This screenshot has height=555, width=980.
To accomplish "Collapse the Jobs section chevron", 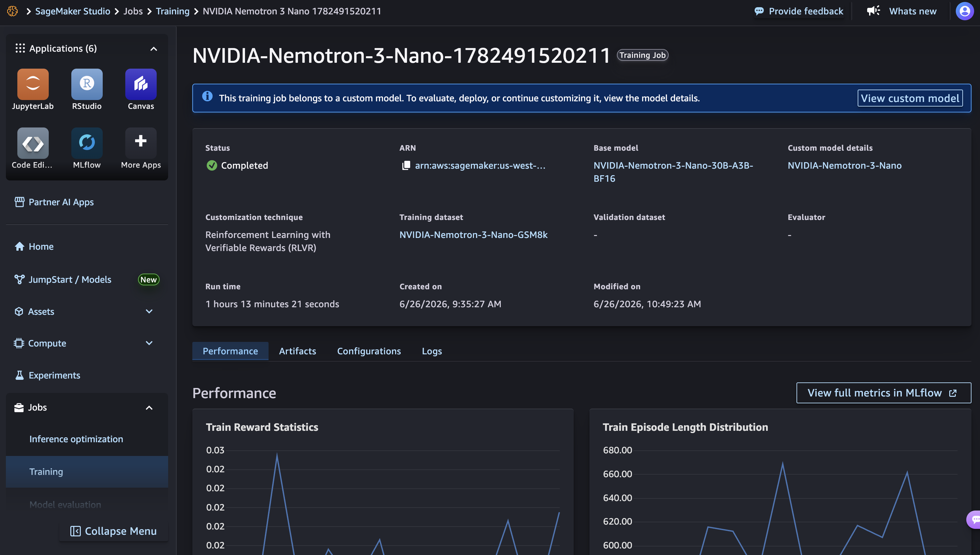I will click(x=149, y=408).
